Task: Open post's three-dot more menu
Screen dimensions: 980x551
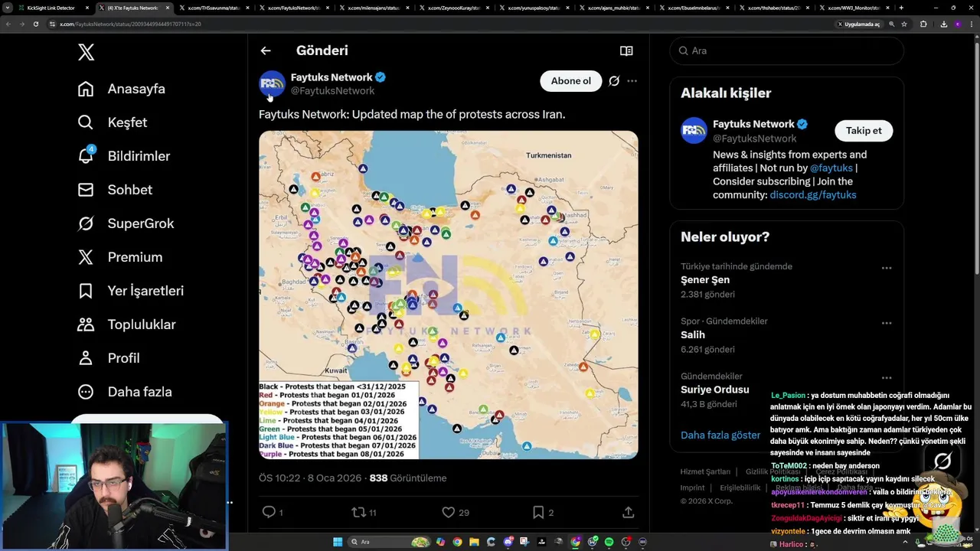Action: (x=632, y=81)
